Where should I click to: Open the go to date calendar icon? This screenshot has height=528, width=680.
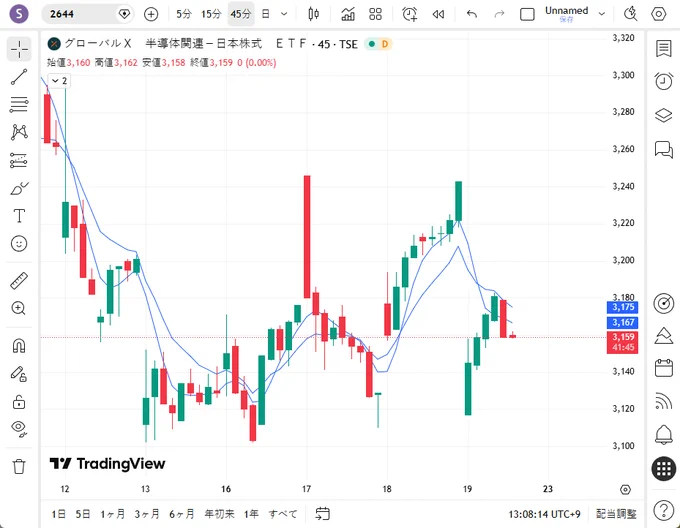[322, 514]
